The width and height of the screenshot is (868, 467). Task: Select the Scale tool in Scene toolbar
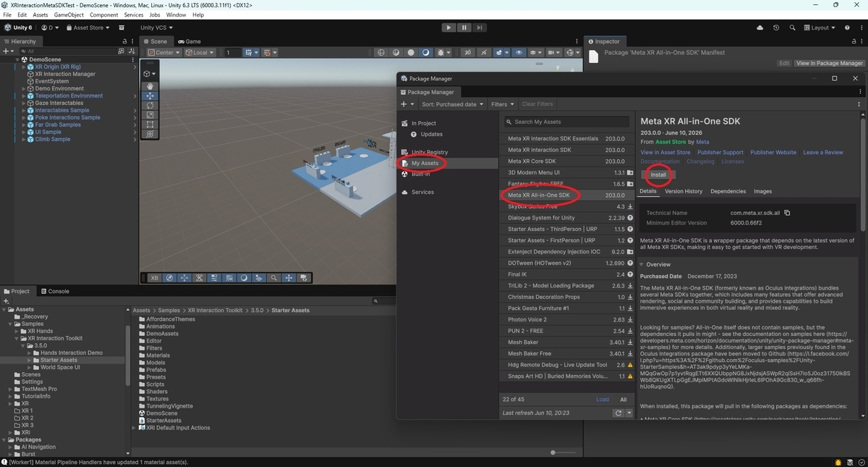pyautogui.click(x=150, y=114)
